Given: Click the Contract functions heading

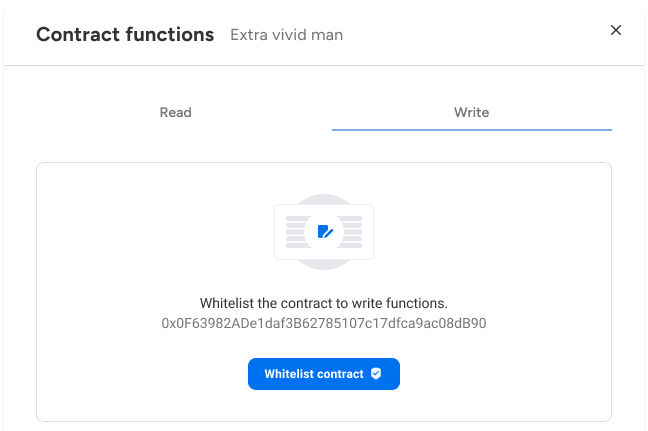Looking at the screenshot, I should (x=125, y=34).
